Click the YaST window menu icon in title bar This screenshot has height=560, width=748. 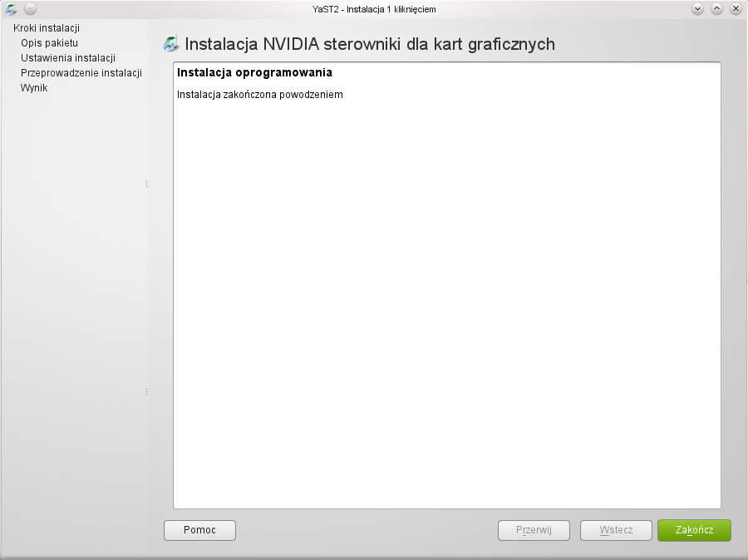pyautogui.click(x=11, y=8)
